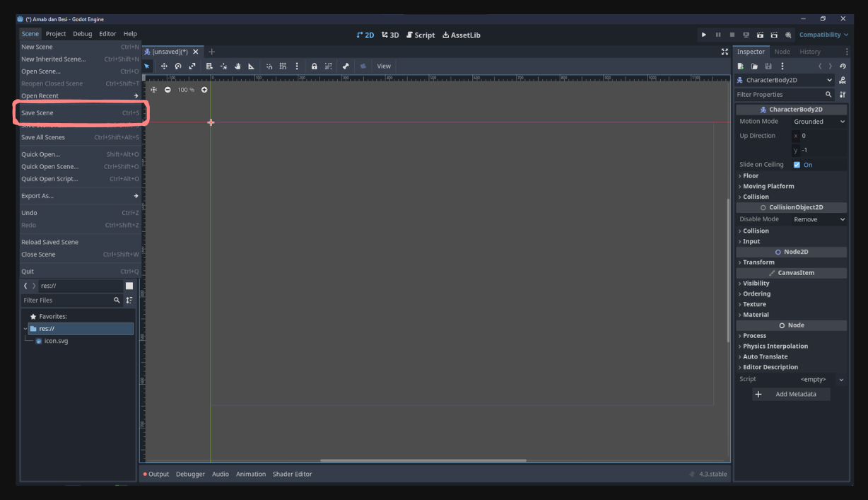This screenshot has height=500, width=868.
Task: Open the Open Recent submenu
Action: [x=80, y=95]
